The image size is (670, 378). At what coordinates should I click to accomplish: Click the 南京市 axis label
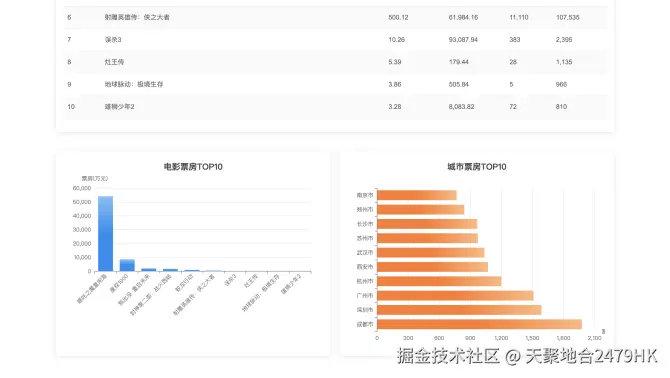click(365, 195)
